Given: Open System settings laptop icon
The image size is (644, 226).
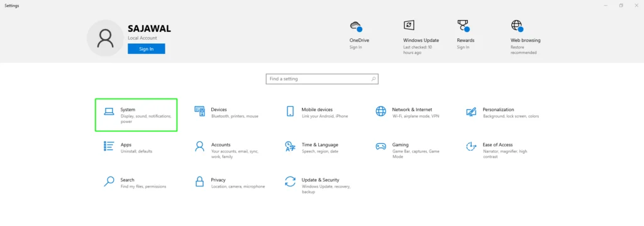Looking at the screenshot, I should click(x=109, y=111).
